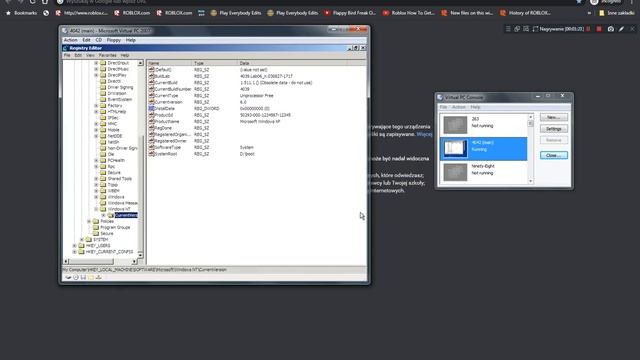Select the 'Microsoft Windows XP' data value
The width and height of the screenshot is (640, 360).
(x=260, y=122)
